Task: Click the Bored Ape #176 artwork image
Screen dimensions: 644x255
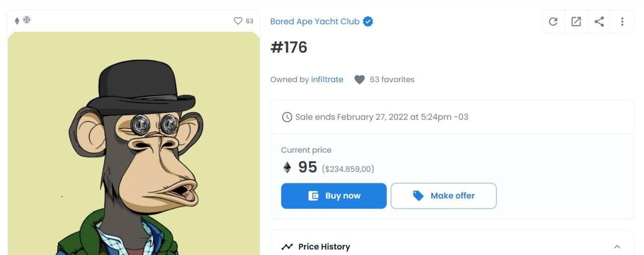Action: click(x=134, y=151)
